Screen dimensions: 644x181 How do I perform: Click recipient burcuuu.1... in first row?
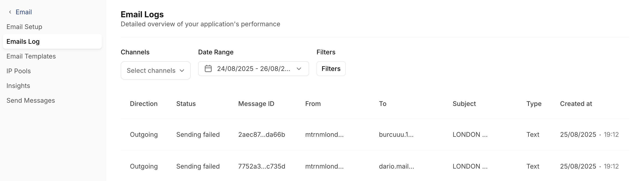click(396, 134)
